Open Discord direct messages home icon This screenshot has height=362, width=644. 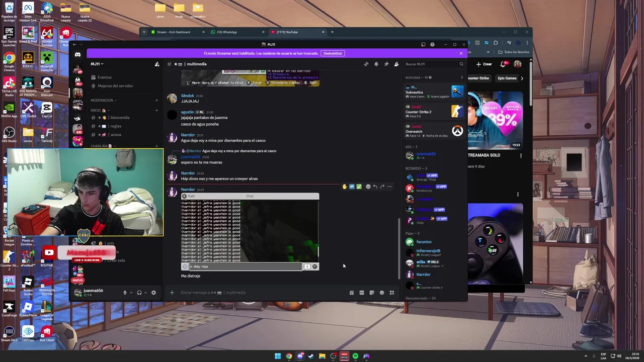click(77, 55)
